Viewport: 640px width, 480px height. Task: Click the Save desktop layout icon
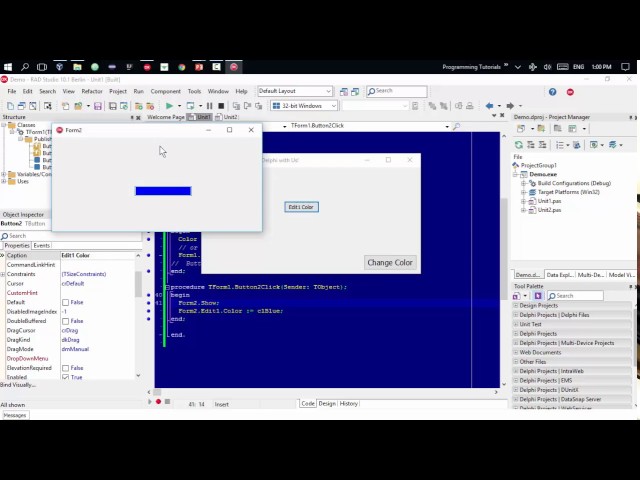344,92
